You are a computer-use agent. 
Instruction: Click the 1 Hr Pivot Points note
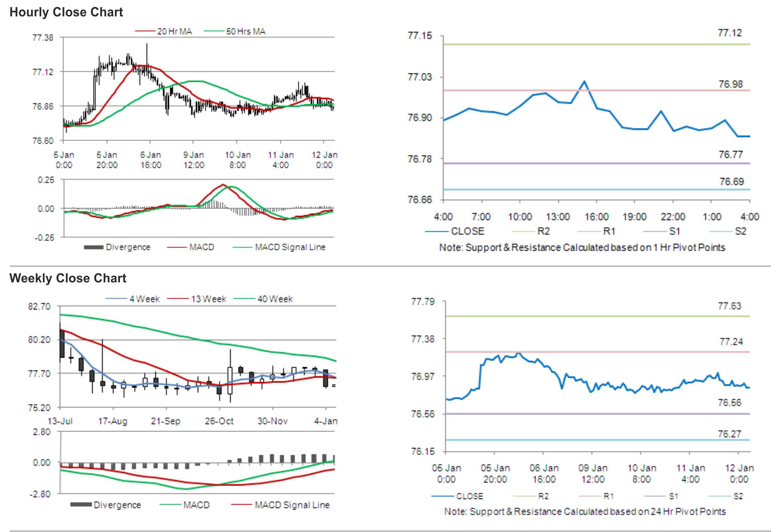coord(582,248)
